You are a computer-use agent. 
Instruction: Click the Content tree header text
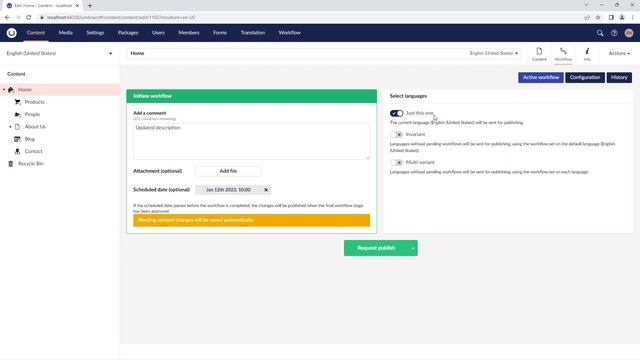[x=16, y=74]
